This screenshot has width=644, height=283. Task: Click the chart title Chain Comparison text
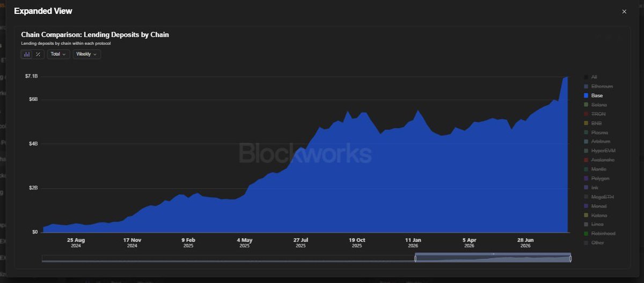click(95, 35)
